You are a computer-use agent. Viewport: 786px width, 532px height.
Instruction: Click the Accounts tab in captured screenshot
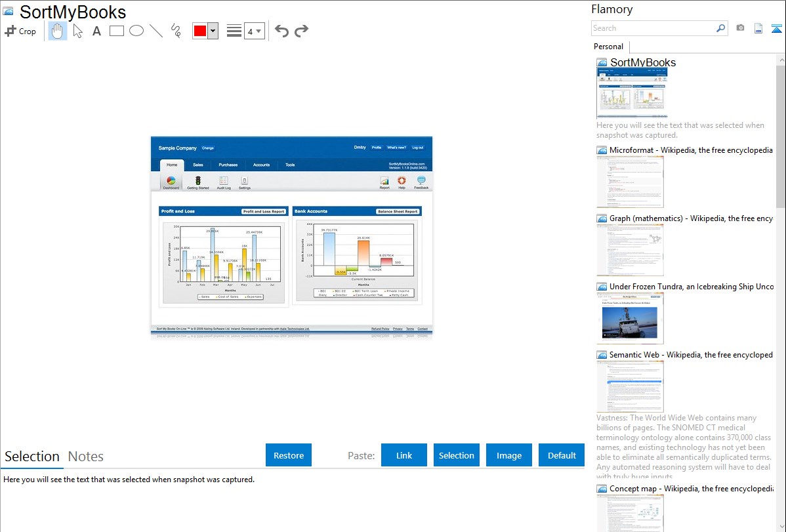[261, 165]
